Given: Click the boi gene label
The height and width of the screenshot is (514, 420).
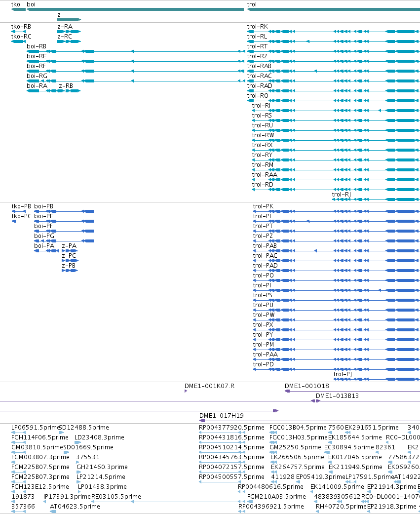Looking at the screenshot, I should 31,4.
